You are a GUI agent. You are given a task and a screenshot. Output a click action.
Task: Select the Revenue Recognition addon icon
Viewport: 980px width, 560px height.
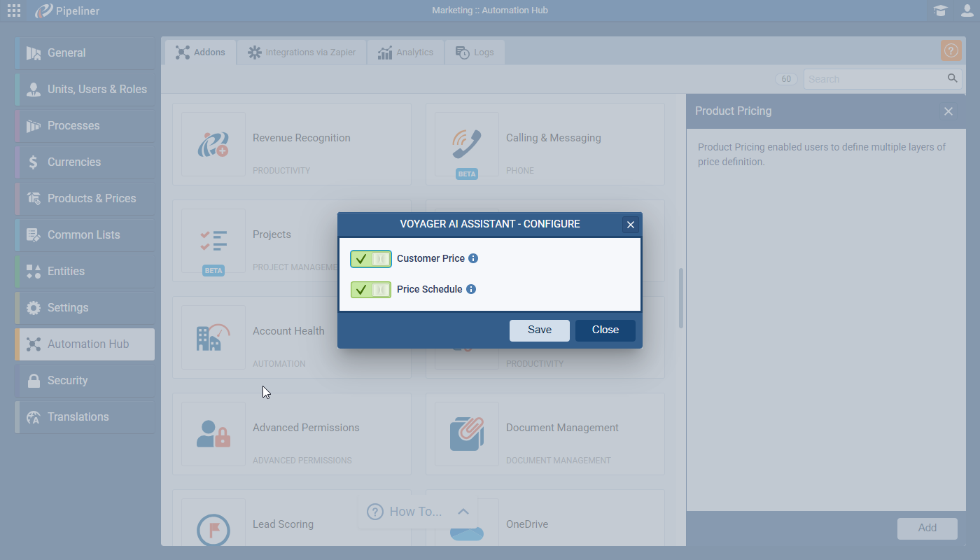(213, 144)
